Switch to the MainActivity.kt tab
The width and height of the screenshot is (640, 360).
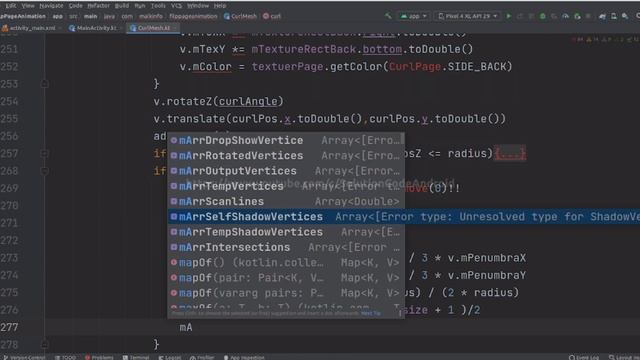(x=95, y=28)
